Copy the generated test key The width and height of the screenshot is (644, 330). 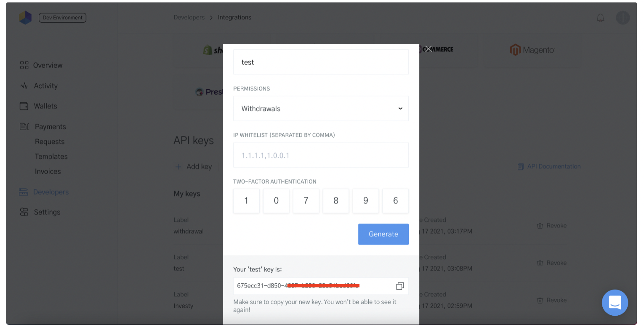[399, 286]
